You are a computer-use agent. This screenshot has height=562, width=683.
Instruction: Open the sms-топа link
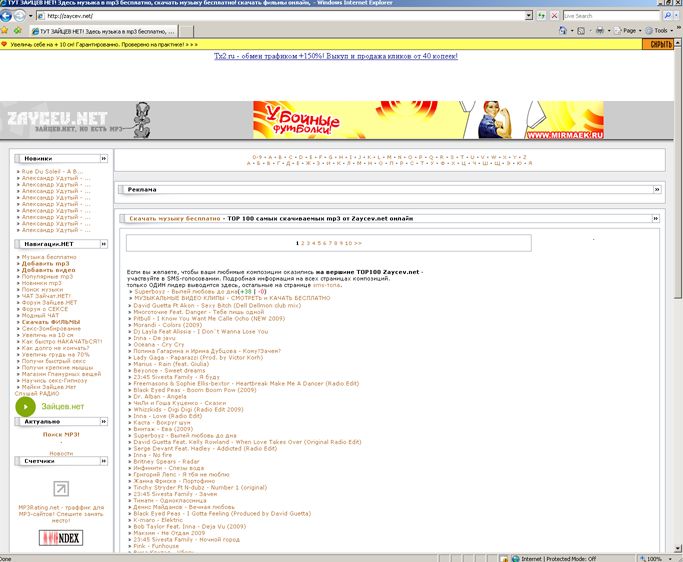pos(327,285)
